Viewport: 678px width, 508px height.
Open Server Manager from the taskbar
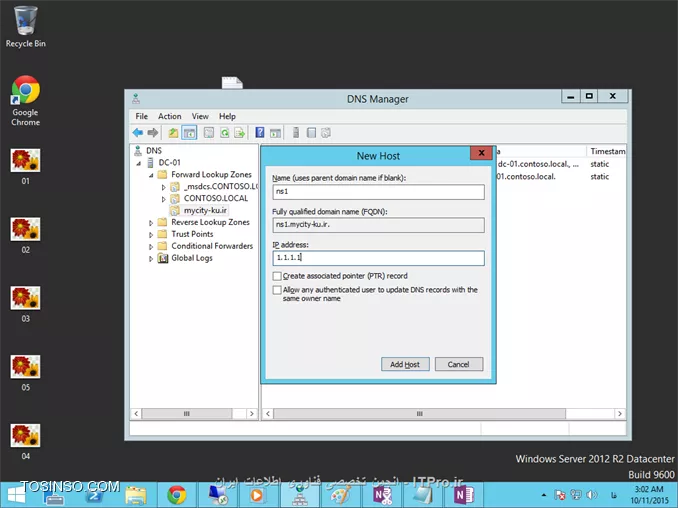[x=54, y=495]
